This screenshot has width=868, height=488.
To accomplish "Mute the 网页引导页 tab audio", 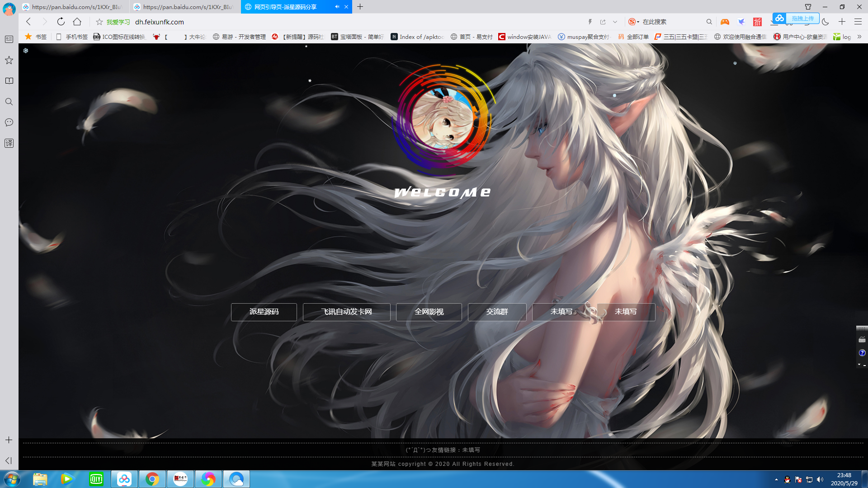I will point(337,7).
